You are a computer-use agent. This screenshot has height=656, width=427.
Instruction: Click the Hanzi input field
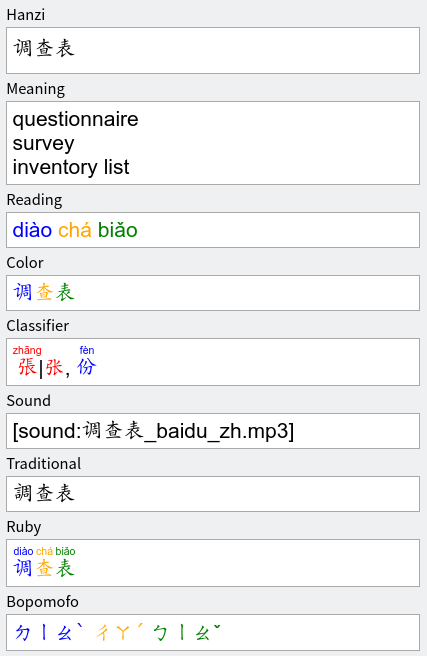(x=213, y=51)
